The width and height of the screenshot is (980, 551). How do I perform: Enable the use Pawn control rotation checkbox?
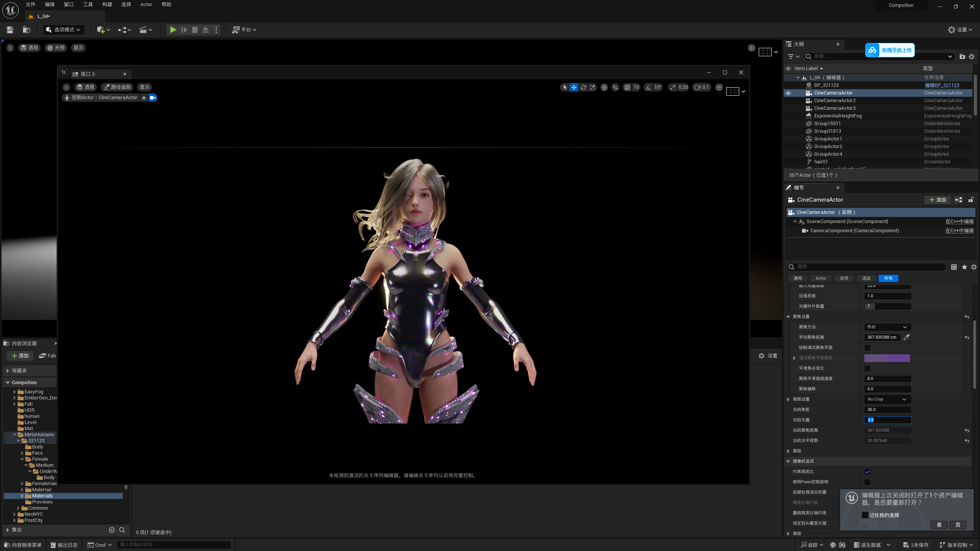click(x=867, y=482)
